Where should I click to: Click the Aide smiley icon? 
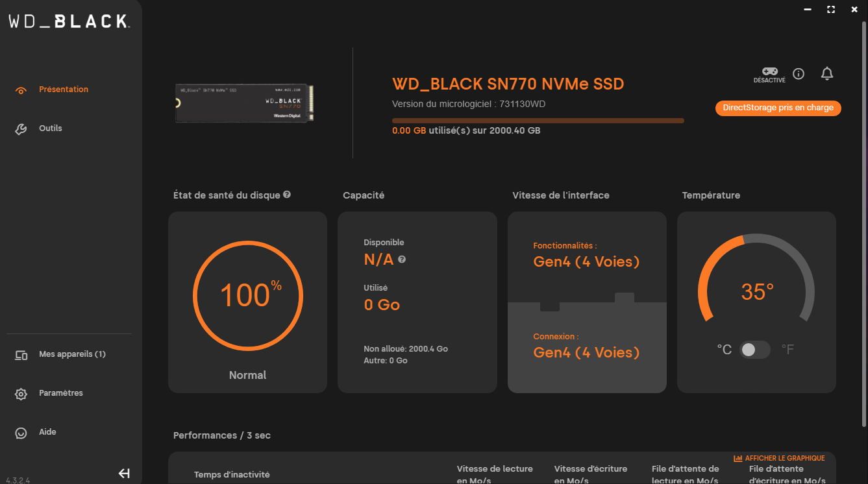coord(21,433)
